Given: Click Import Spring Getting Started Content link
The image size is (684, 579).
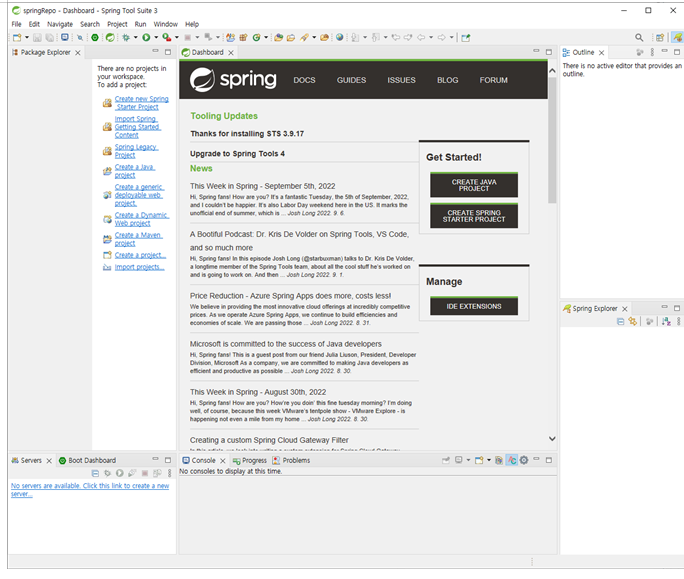Looking at the screenshot, I should (138, 127).
